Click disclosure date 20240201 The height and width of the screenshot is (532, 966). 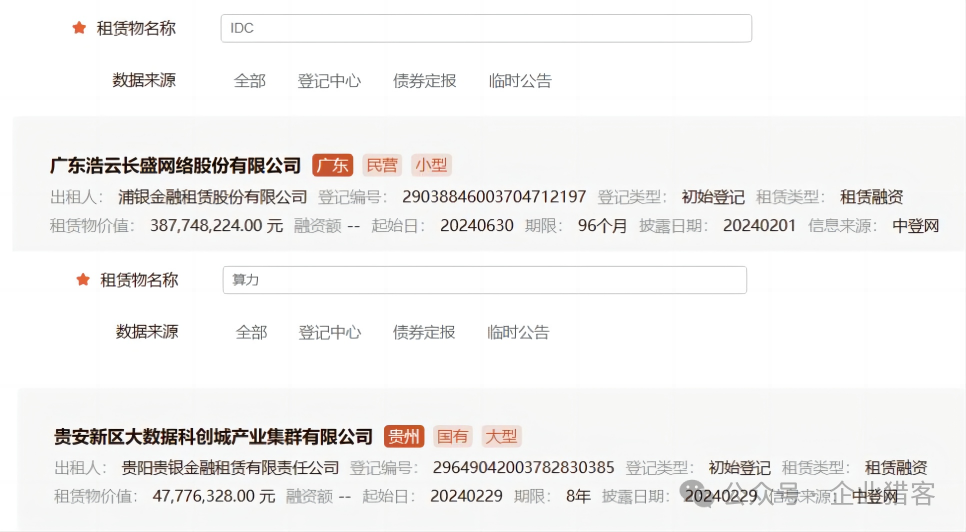pyautogui.click(x=760, y=226)
